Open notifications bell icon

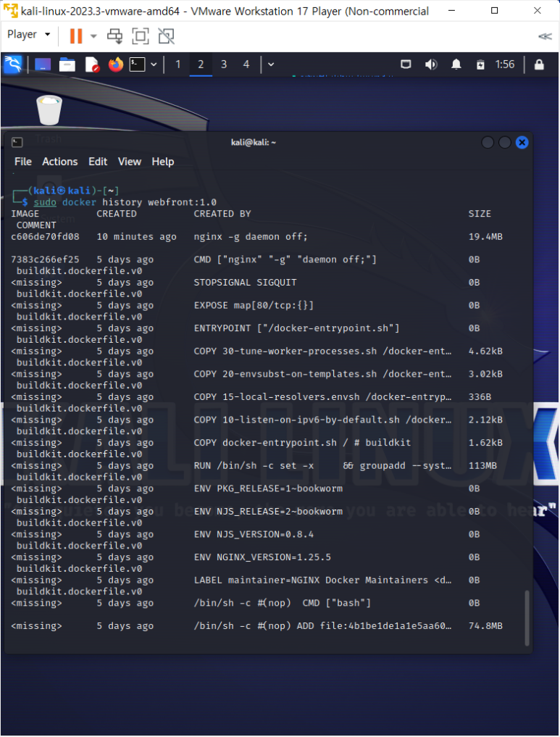click(x=456, y=64)
